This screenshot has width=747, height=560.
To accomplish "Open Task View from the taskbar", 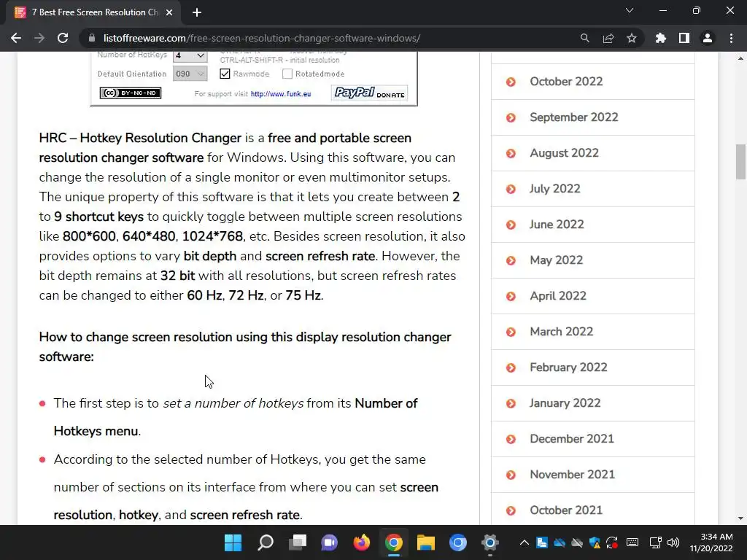I will tap(298, 542).
